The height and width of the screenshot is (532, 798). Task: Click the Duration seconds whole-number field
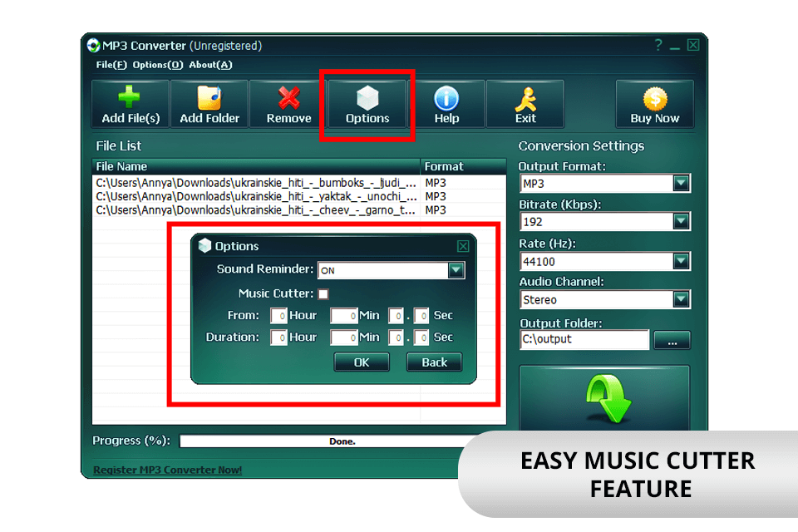tap(396, 337)
